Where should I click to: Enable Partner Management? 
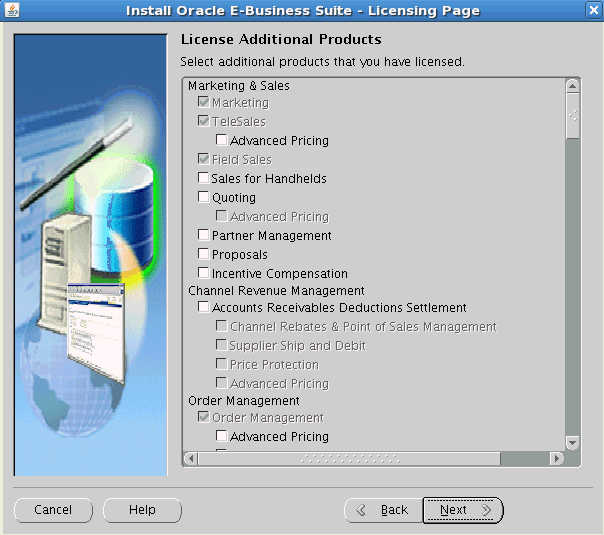pos(203,235)
